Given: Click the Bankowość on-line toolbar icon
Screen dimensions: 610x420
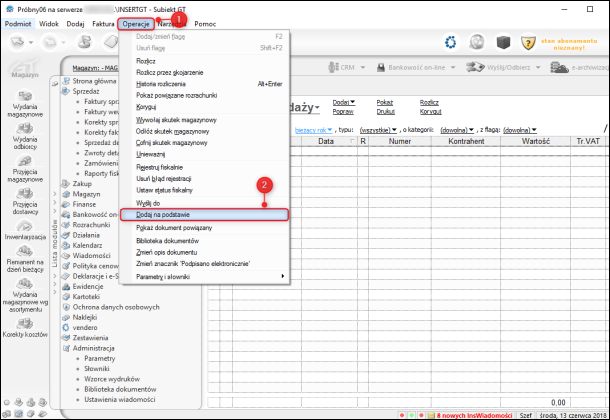Looking at the screenshot, I should pyautogui.click(x=381, y=68).
